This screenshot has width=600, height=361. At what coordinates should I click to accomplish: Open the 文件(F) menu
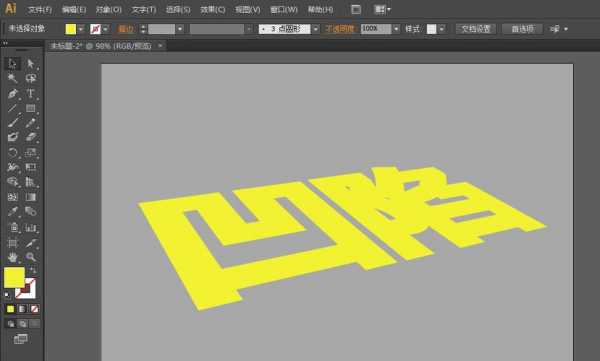(x=40, y=10)
